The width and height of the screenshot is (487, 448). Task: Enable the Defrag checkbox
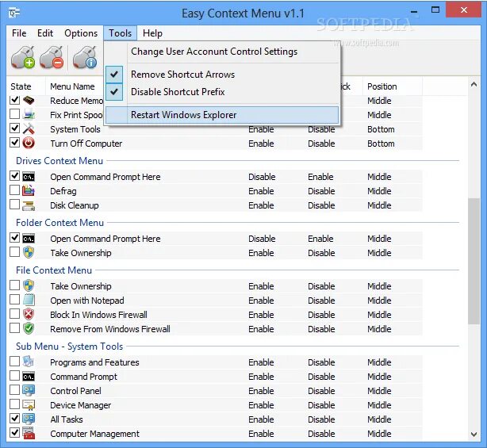(x=14, y=190)
